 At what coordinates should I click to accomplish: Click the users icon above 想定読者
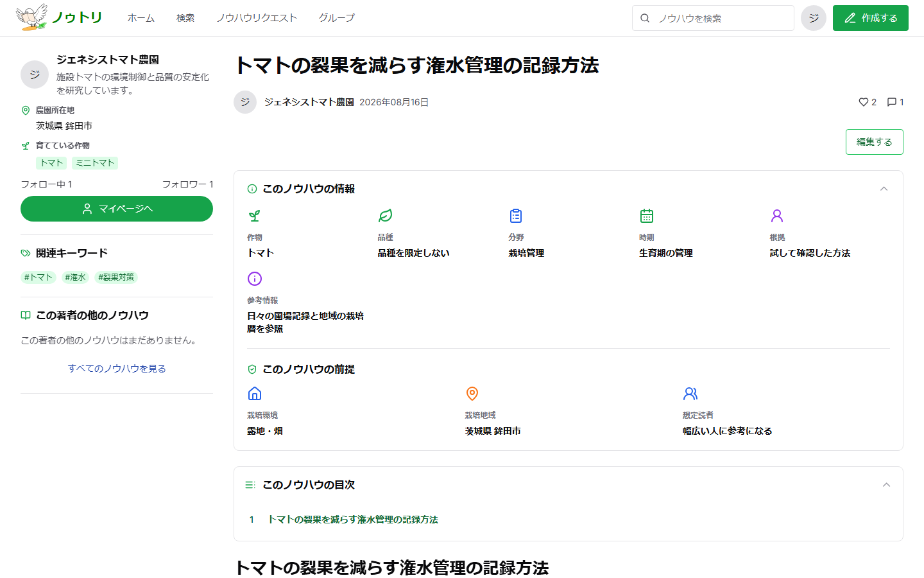(x=690, y=394)
